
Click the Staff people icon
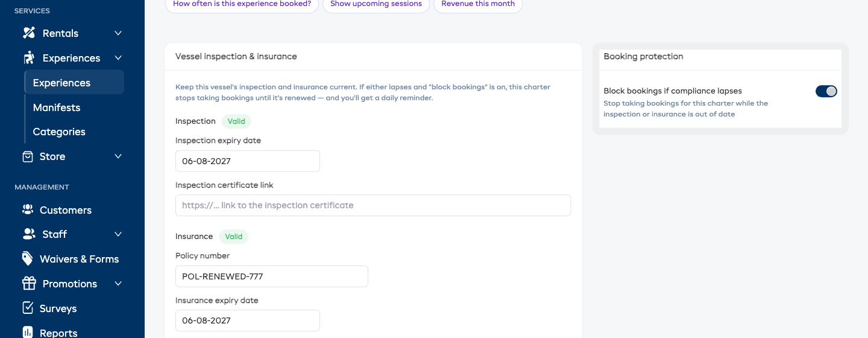pyautogui.click(x=29, y=234)
